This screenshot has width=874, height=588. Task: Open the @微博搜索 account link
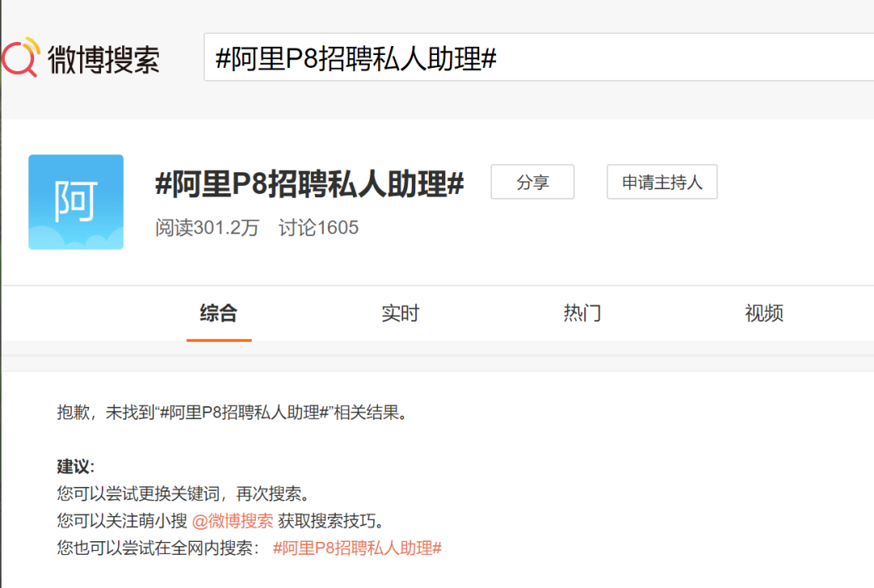pyautogui.click(x=232, y=521)
